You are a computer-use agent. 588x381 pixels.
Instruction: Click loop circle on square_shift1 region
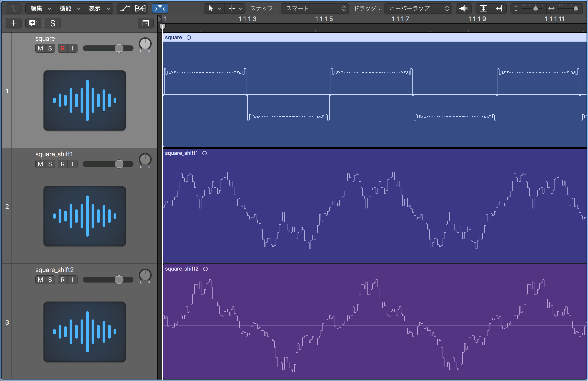205,153
